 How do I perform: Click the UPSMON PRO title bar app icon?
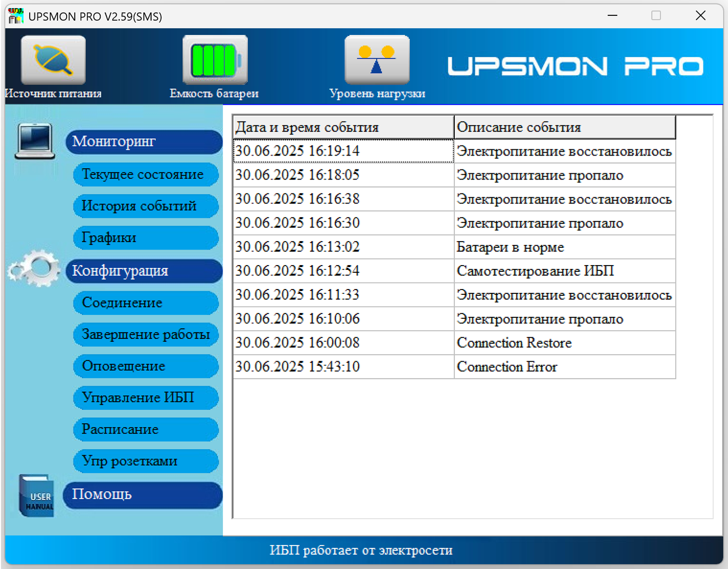click(16, 16)
